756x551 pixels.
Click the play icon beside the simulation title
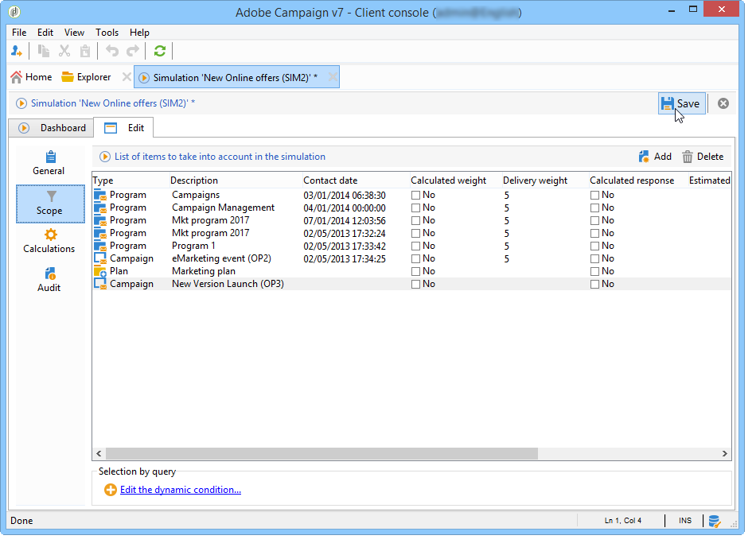[x=21, y=103]
